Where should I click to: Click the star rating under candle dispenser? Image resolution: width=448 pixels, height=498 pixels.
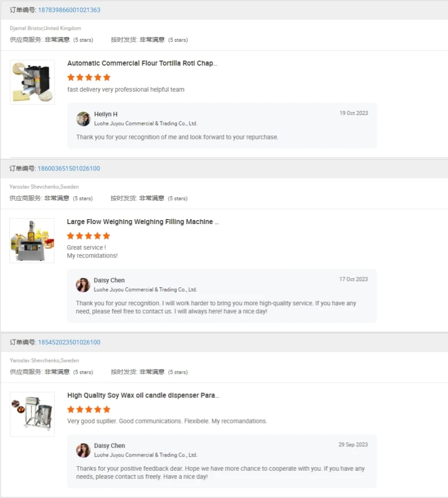pos(89,409)
